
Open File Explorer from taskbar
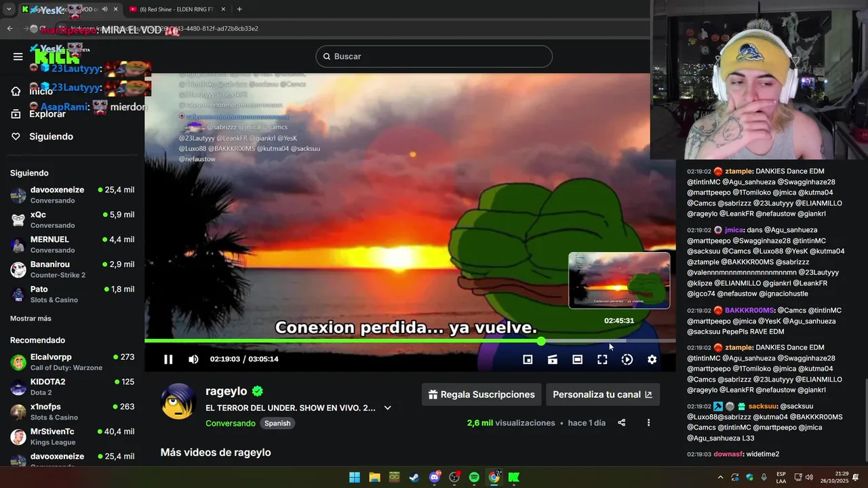(x=374, y=477)
